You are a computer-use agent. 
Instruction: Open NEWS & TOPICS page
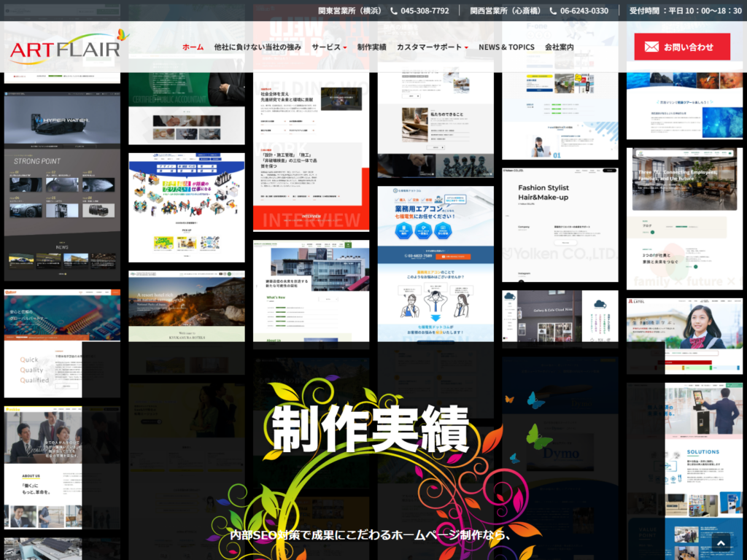click(x=506, y=47)
